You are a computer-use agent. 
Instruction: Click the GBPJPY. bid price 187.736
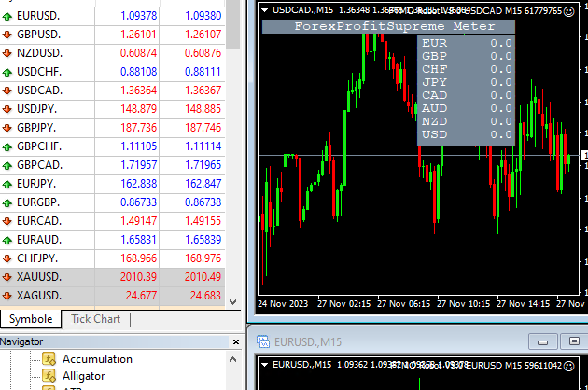coord(138,128)
